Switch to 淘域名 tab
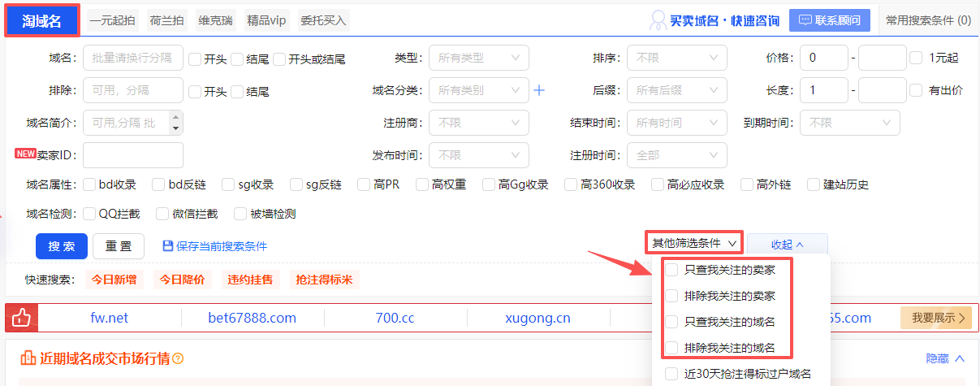The height and width of the screenshot is (386, 980). pyautogui.click(x=41, y=21)
